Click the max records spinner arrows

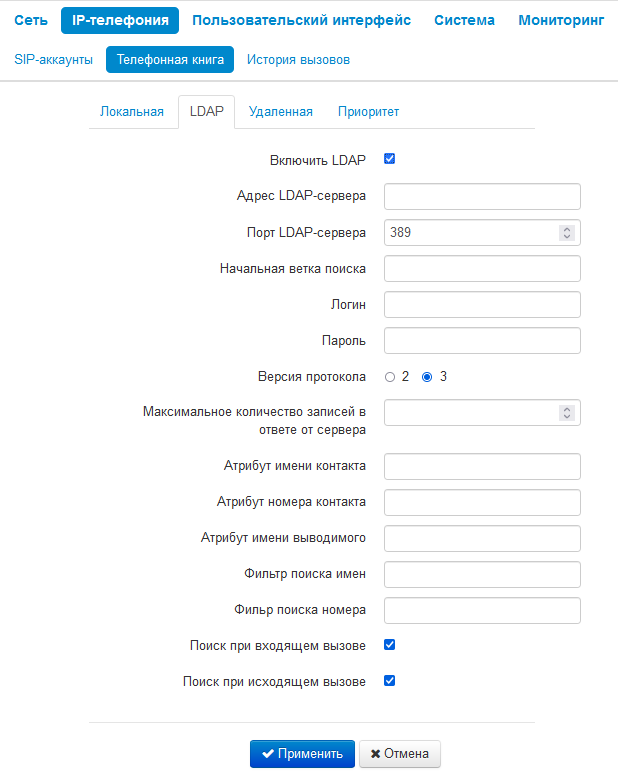coord(567,413)
